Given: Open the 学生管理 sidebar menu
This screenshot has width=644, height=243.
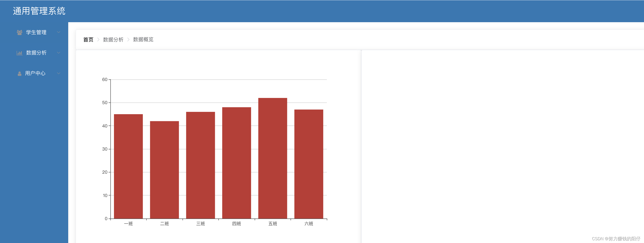Looking at the screenshot, I should click(x=36, y=32).
